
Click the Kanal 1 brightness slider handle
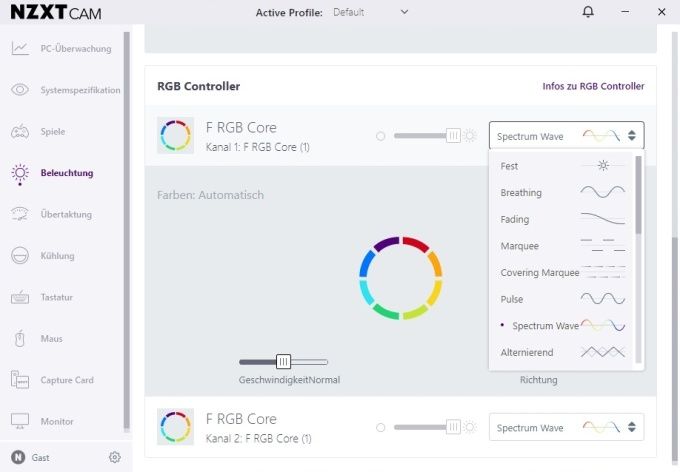pyautogui.click(x=453, y=135)
